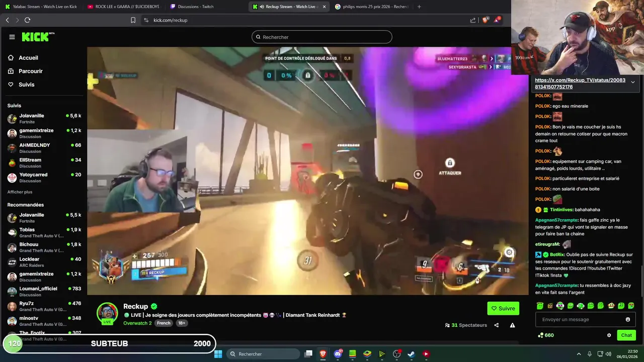Open a new browser tab

point(419,7)
